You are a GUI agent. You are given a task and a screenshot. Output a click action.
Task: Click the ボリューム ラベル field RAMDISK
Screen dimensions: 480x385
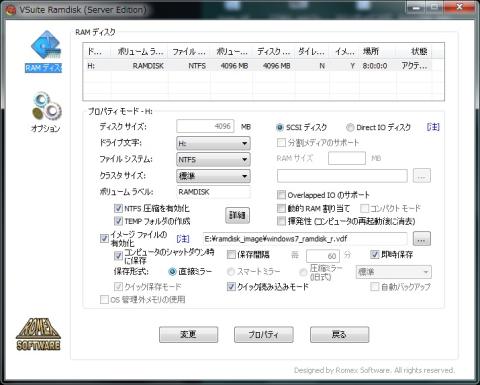[213, 192]
